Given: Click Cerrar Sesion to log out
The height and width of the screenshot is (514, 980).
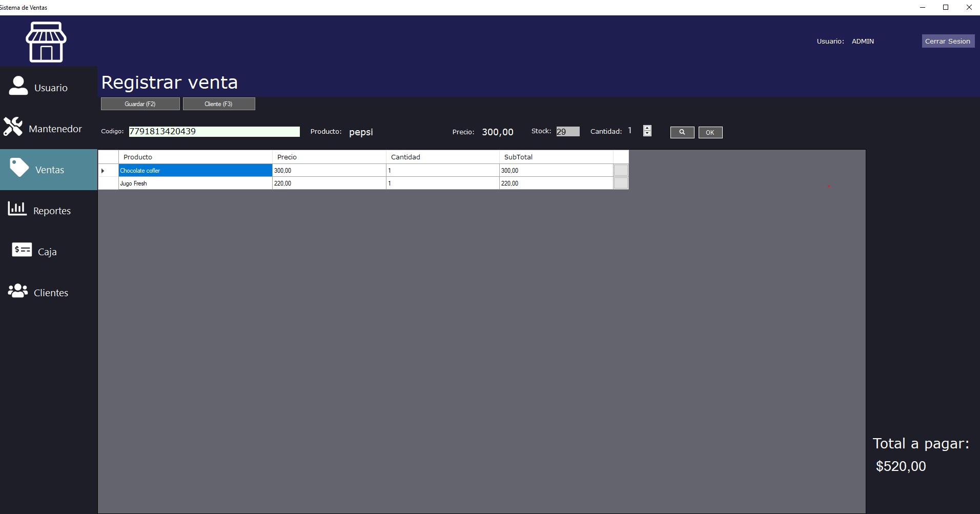Looking at the screenshot, I should pos(948,41).
